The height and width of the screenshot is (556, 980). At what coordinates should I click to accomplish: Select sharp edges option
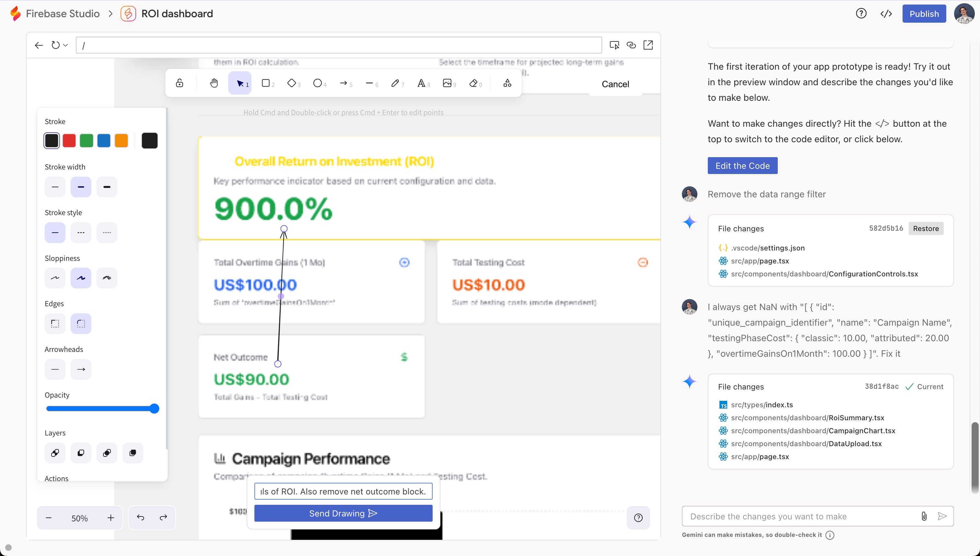[55, 324]
